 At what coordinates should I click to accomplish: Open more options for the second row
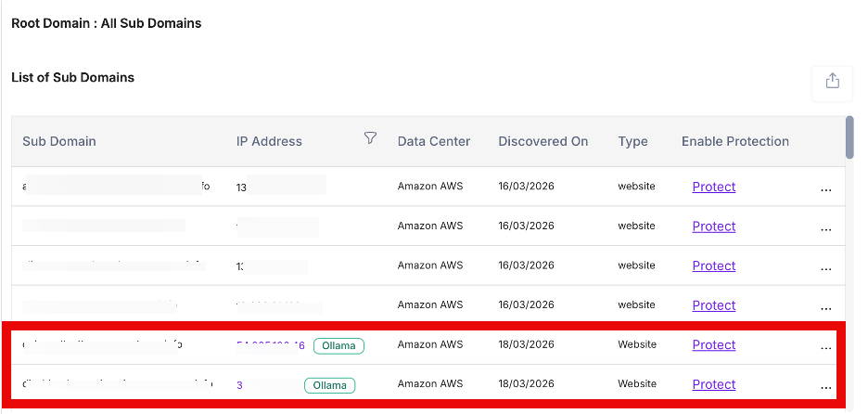coord(825,228)
